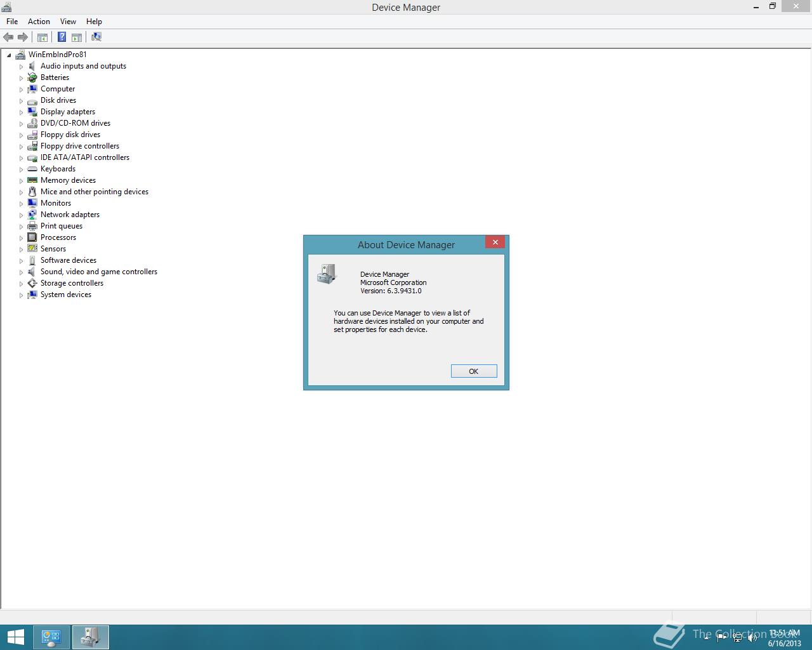Expand Floppy drive controllers arrow

click(x=21, y=147)
